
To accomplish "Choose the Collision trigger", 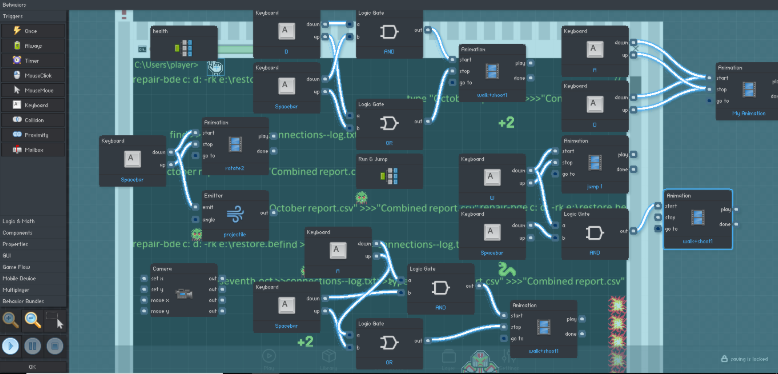I will [x=33, y=120].
